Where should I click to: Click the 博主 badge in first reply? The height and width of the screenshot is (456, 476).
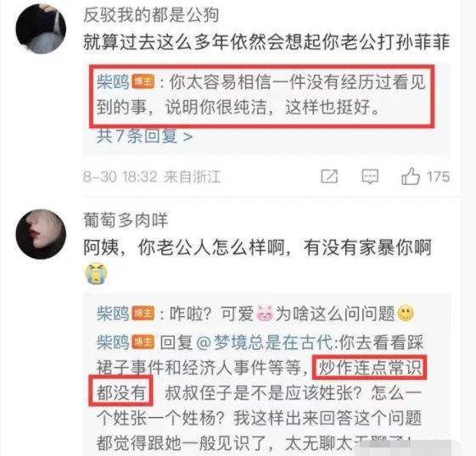pos(143,82)
